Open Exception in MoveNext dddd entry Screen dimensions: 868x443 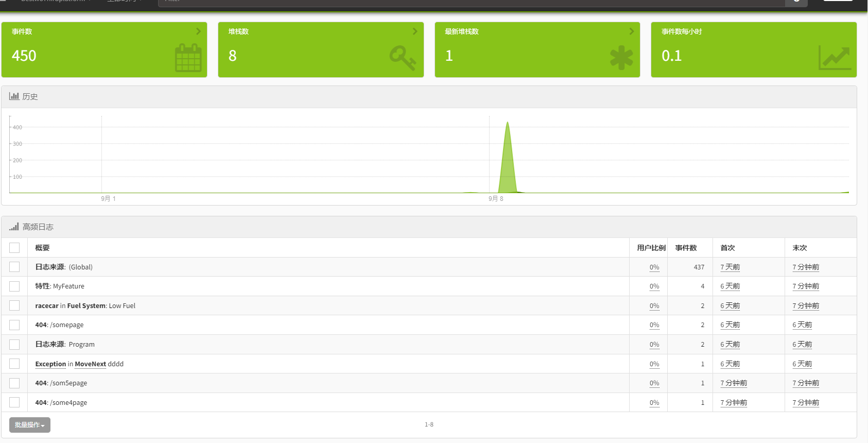[x=79, y=364]
